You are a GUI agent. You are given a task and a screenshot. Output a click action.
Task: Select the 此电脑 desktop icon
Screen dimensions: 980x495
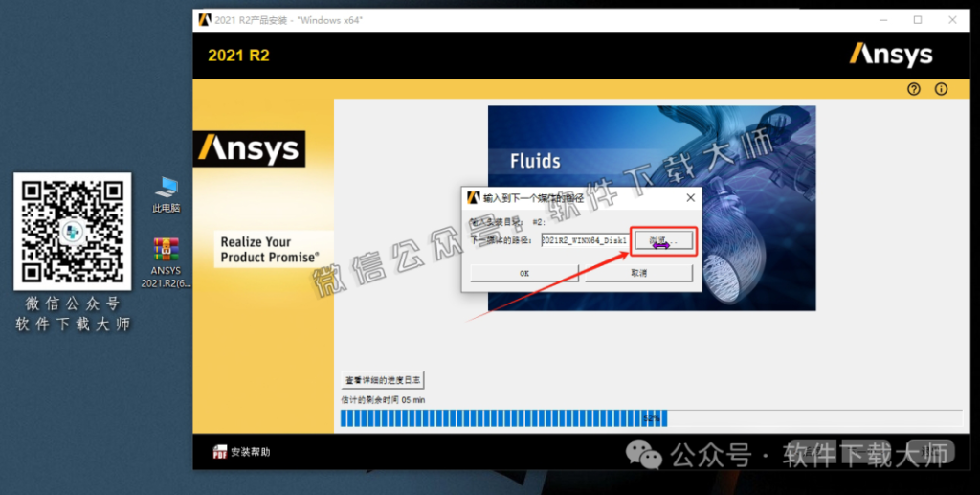[167, 195]
